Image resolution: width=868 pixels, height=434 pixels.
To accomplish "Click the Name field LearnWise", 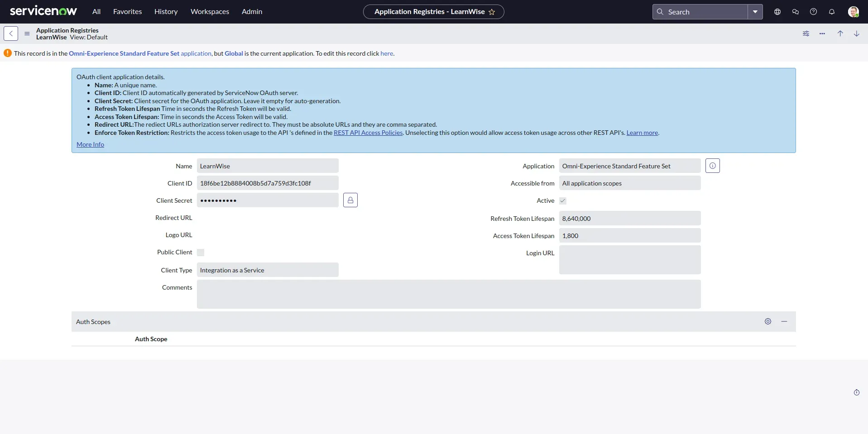I will point(268,166).
